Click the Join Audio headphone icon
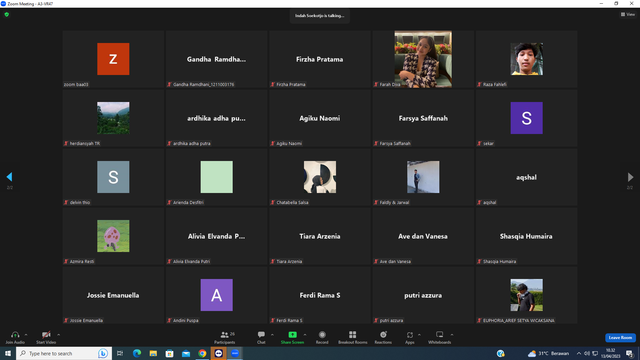The height and width of the screenshot is (360, 640). (15, 335)
